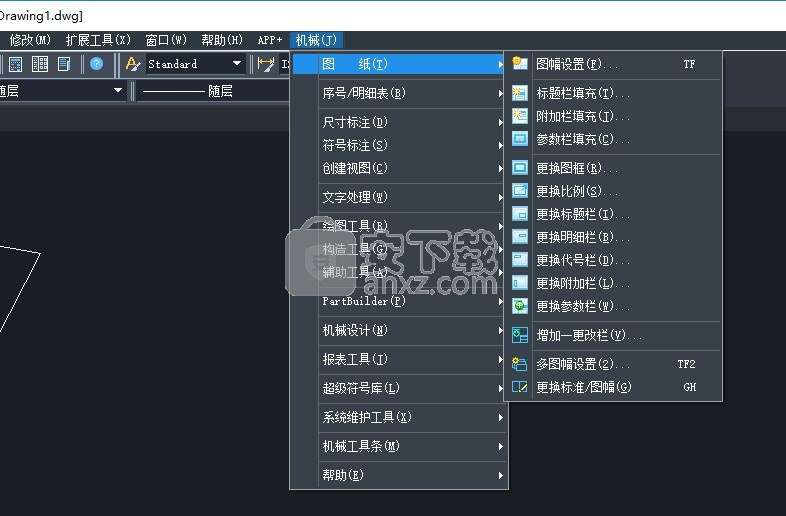This screenshot has width=786, height=516.
Task: Click the text style A icon
Action: [x=133, y=64]
